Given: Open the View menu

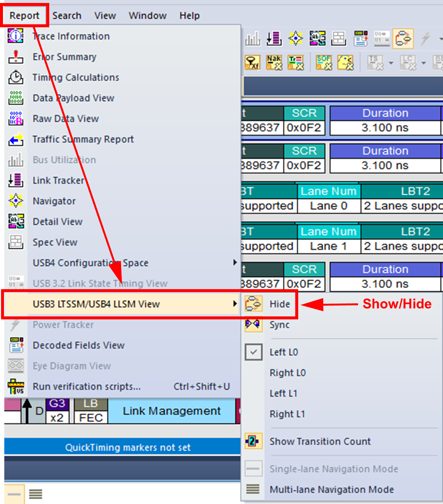Looking at the screenshot, I should click(105, 16).
